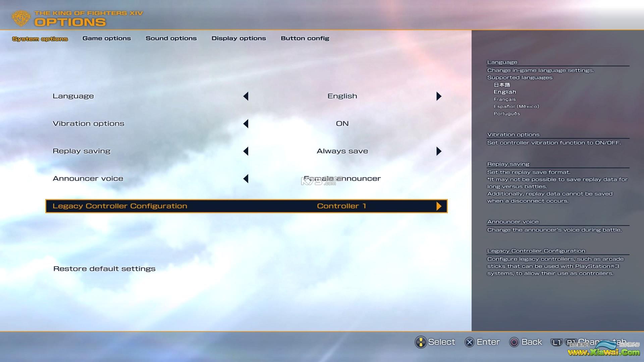Select the Language setting label
The height and width of the screenshot is (362, 644).
[73, 96]
